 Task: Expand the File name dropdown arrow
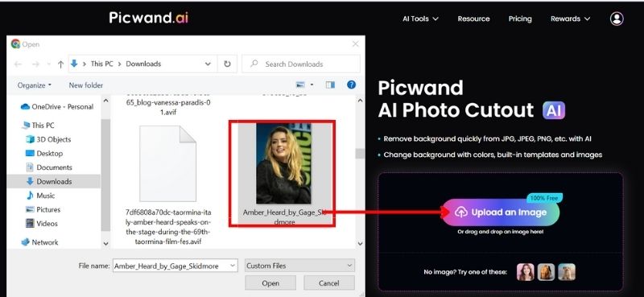pyautogui.click(x=233, y=266)
